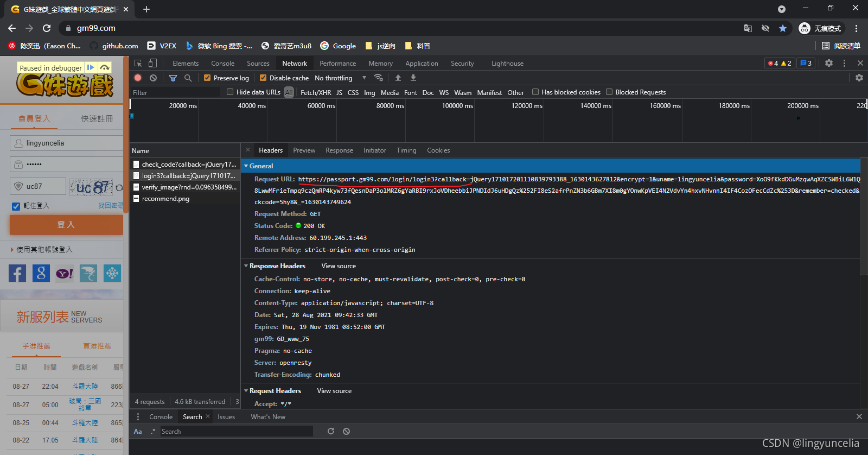Collapse the Response Headers section
Viewport: 868px width, 455px height.
pyautogui.click(x=246, y=266)
